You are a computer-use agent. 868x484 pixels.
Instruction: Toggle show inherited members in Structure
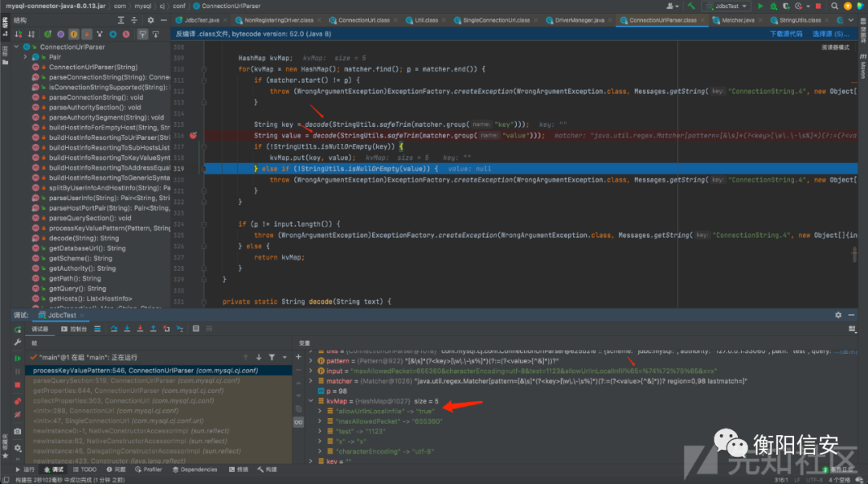point(47,35)
